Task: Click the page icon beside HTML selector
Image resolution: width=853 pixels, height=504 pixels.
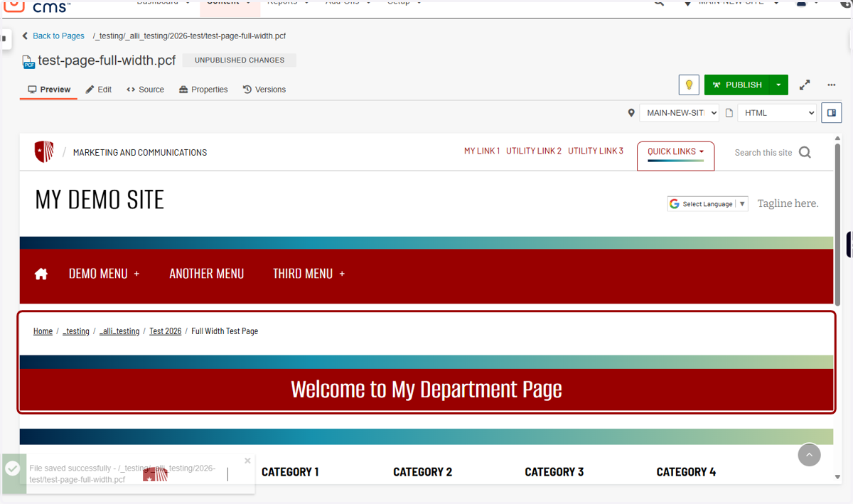Action: click(x=729, y=113)
